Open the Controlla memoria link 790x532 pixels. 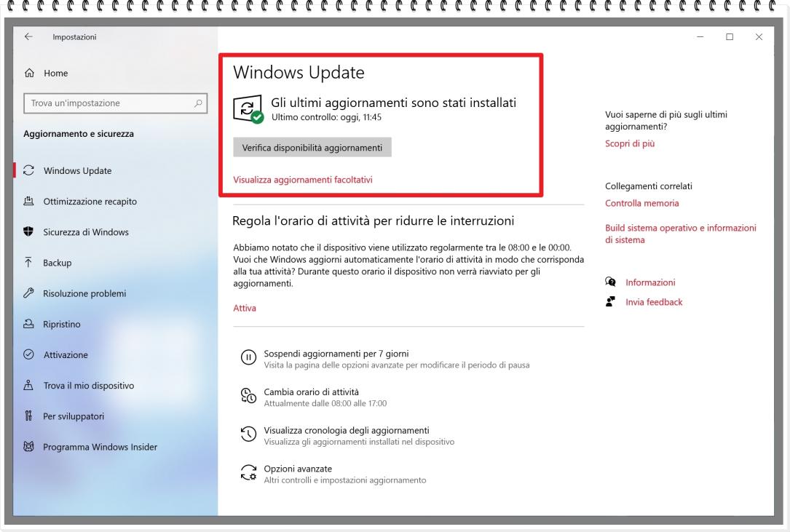tap(641, 203)
